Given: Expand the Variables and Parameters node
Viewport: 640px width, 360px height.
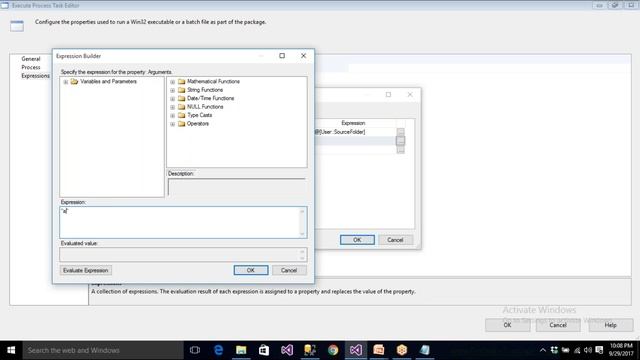Looking at the screenshot, I should click(x=66, y=82).
